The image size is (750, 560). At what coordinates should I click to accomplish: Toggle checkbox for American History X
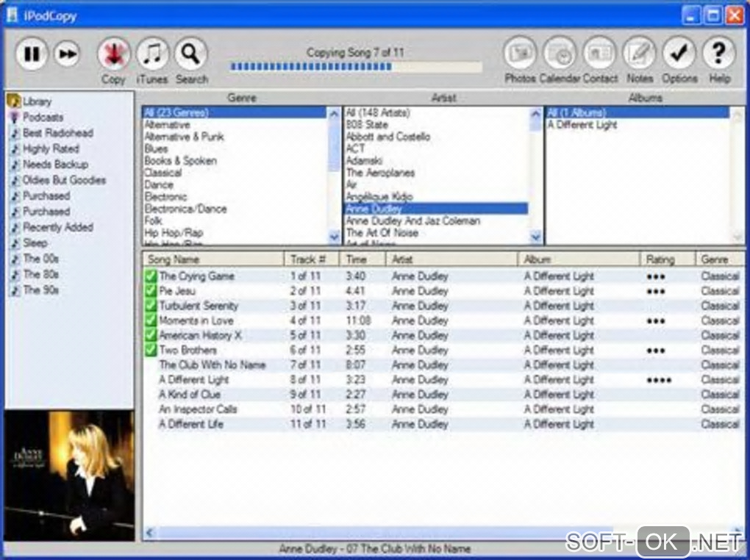click(151, 335)
